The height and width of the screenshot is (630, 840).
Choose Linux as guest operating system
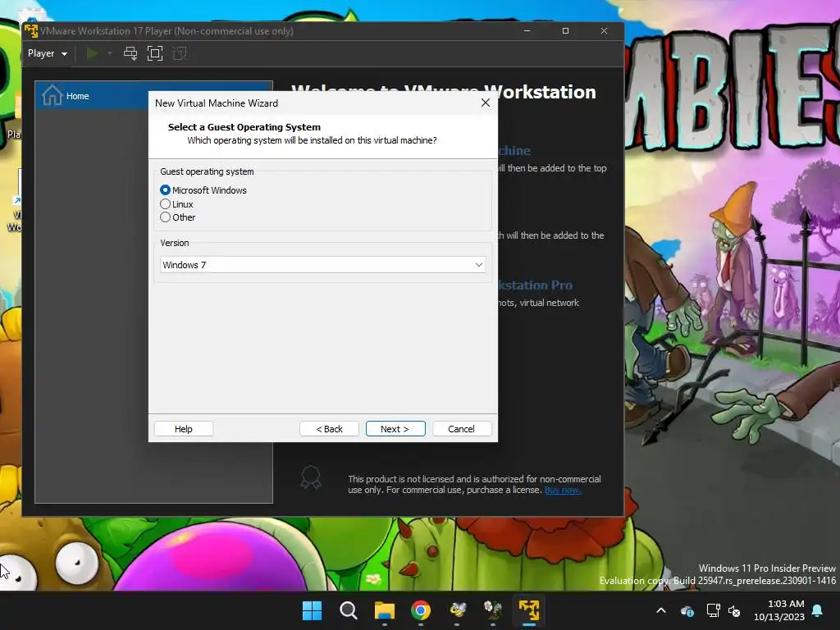pyautogui.click(x=165, y=204)
